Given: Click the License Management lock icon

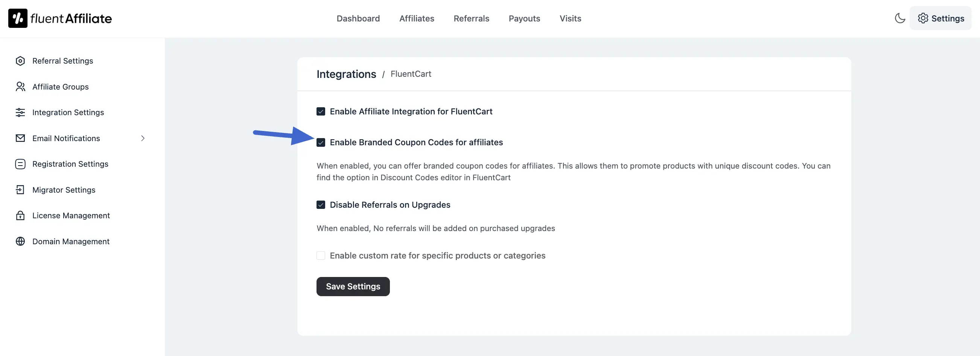Looking at the screenshot, I should [x=20, y=216].
